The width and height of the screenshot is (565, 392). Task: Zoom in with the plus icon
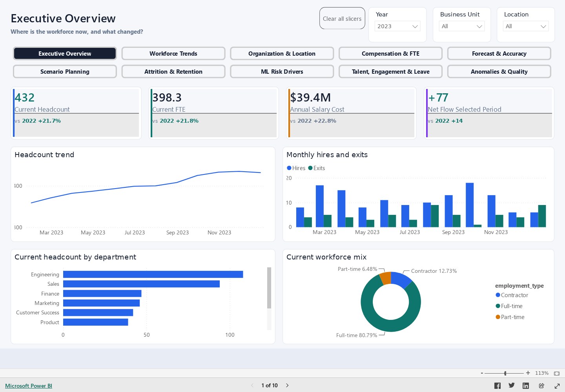pos(528,373)
